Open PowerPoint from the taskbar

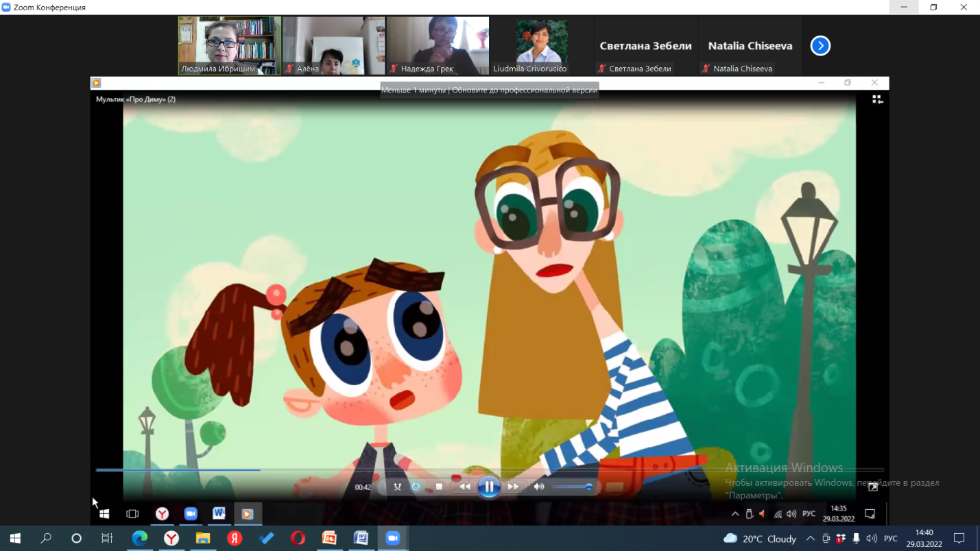coord(329,539)
